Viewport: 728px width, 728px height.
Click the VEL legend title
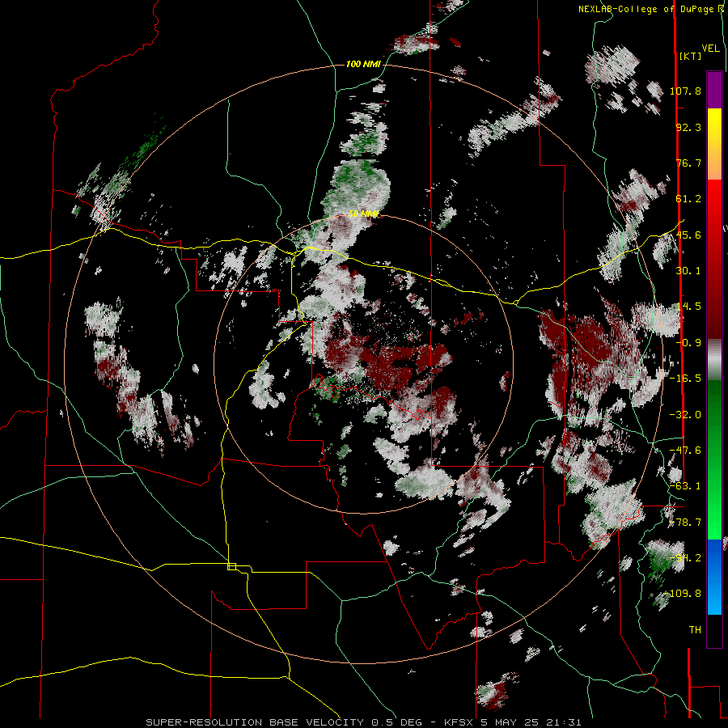[710, 49]
